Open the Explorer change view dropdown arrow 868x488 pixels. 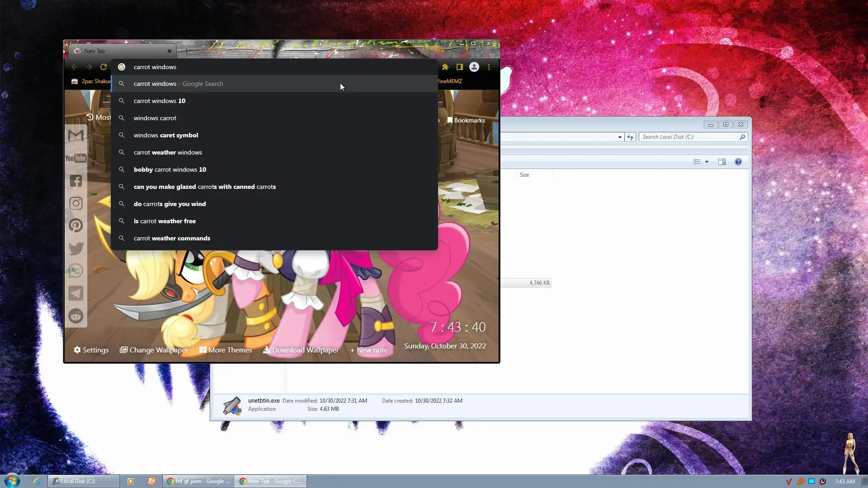tap(707, 162)
